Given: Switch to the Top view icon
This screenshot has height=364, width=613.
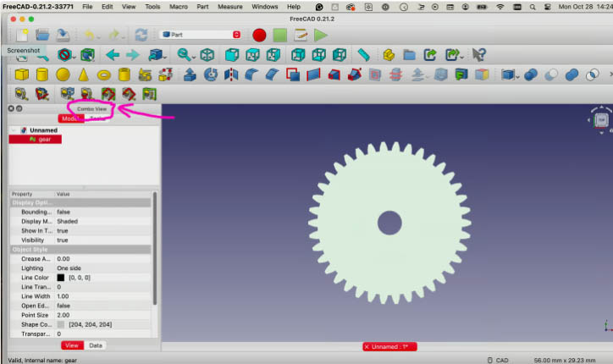Looking at the screenshot, I should 252,55.
